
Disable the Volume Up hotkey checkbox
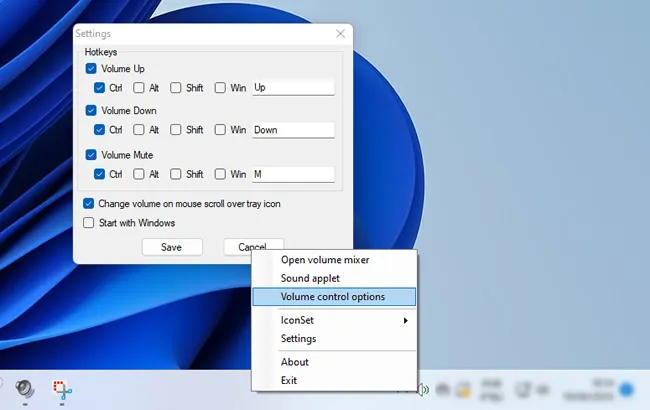pyautogui.click(x=91, y=68)
